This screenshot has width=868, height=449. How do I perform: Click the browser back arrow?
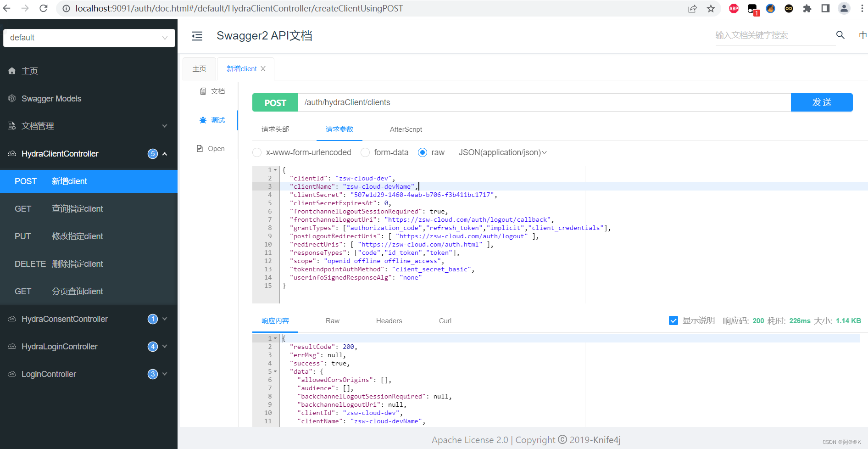click(x=7, y=8)
